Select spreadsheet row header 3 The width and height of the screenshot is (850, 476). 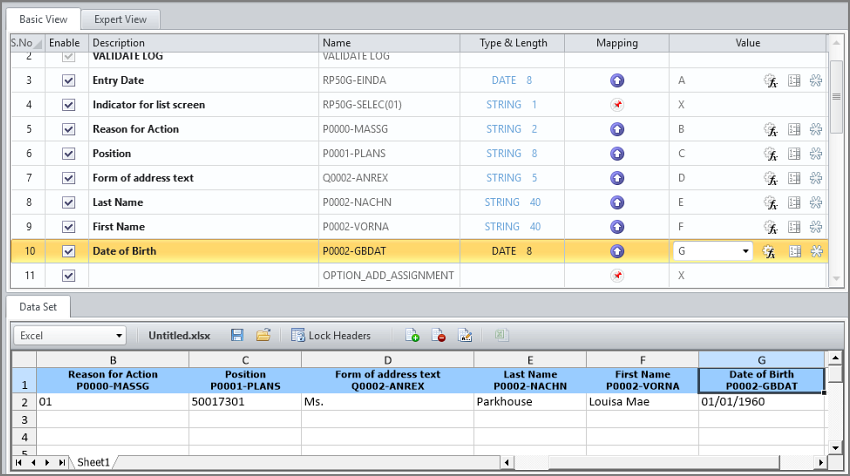click(24, 420)
